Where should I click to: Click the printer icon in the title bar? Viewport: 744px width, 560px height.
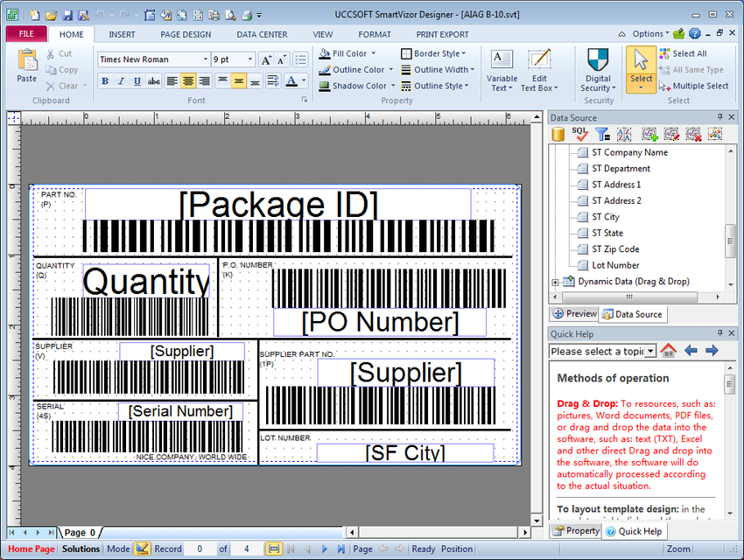coord(247,15)
